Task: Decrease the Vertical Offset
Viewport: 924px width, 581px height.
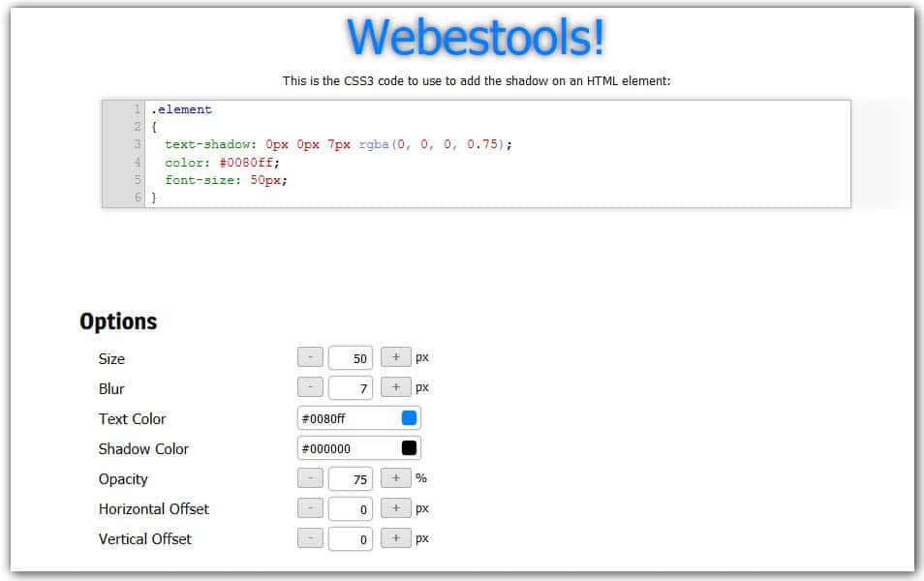Action: (310, 538)
